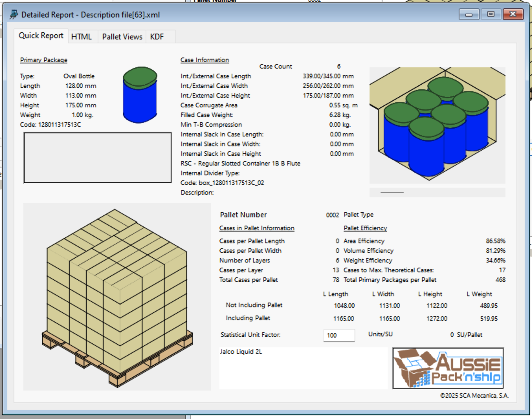Click the Oval Bottle type value
Viewport: 532px width, 419px height.
(x=79, y=76)
